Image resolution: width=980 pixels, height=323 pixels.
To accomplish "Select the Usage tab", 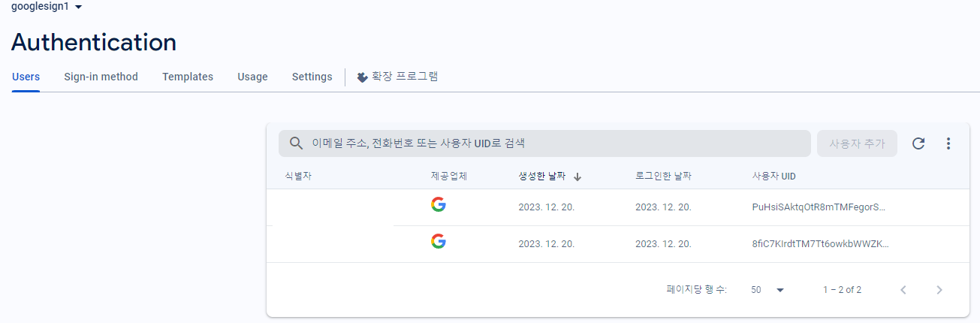I will pyautogui.click(x=252, y=77).
